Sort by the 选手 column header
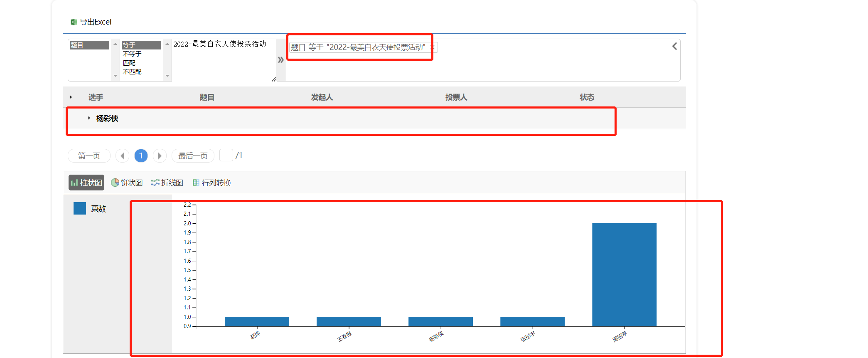The width and height of the screenshot is (868, 358). [96, 97]
